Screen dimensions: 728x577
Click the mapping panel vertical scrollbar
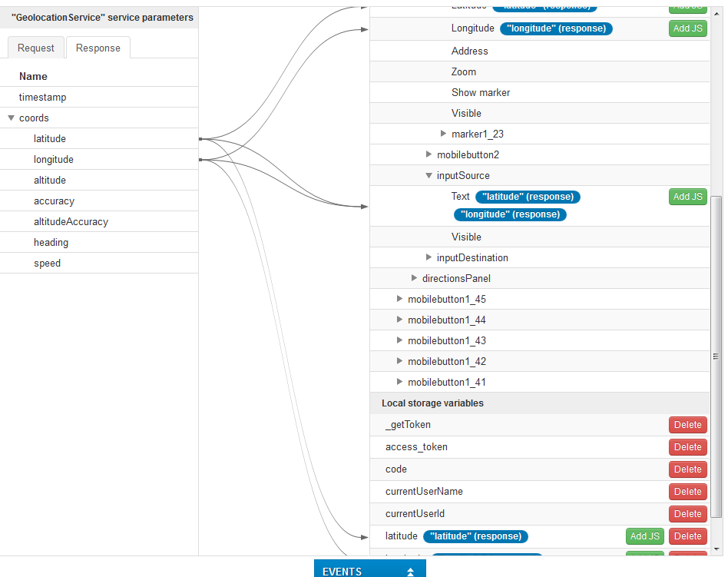click(716, 353)
